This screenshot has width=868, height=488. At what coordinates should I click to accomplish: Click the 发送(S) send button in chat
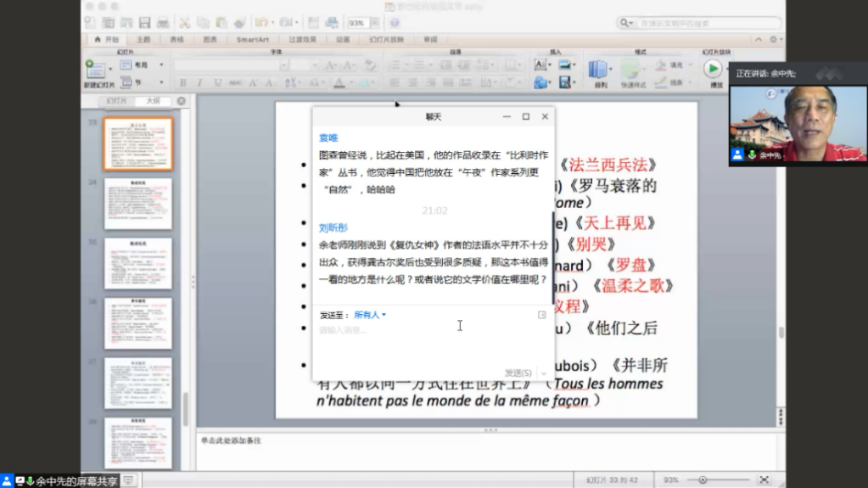pyautogui.click(x=518, y=373)
